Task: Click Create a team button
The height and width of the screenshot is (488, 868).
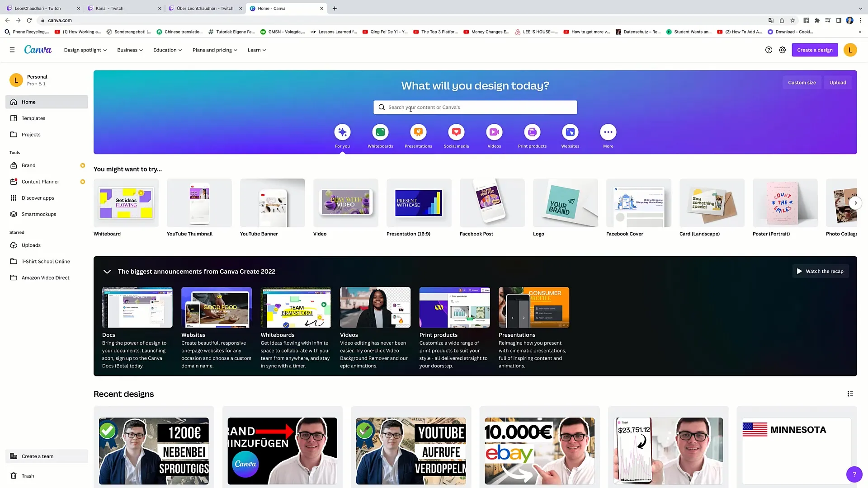Action: (47, 456)
